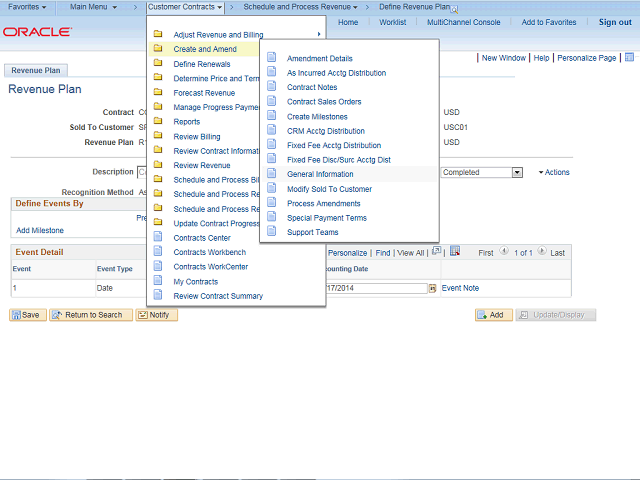Click the Define Revenue Plan breadcrumb
The width and height of the screenshot is (640, 480).
pos(414,7)
